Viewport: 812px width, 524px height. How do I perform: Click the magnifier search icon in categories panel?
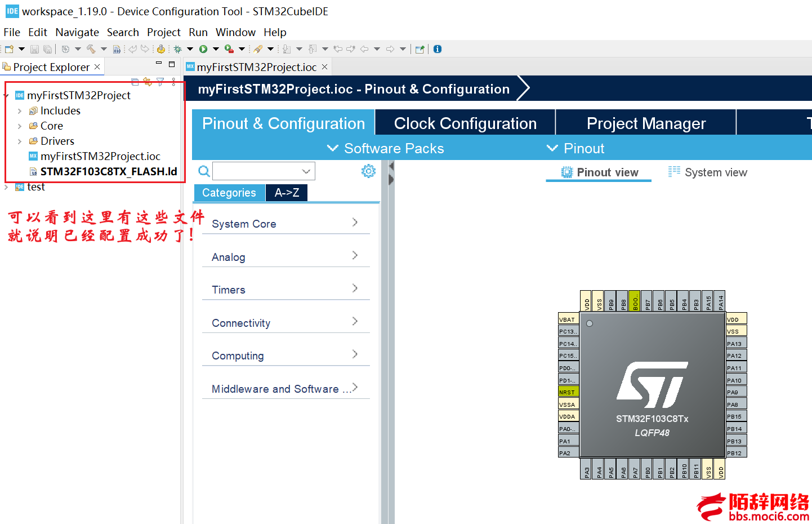coord(204,171)
